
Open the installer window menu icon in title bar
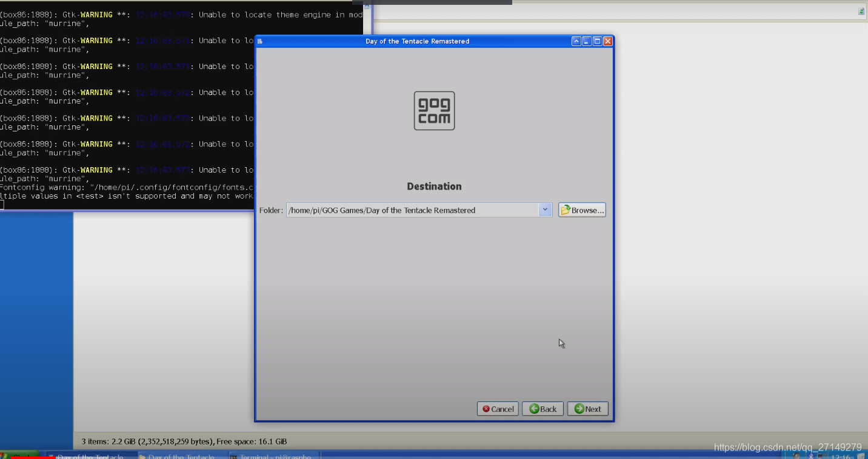(x=260, y=41)
